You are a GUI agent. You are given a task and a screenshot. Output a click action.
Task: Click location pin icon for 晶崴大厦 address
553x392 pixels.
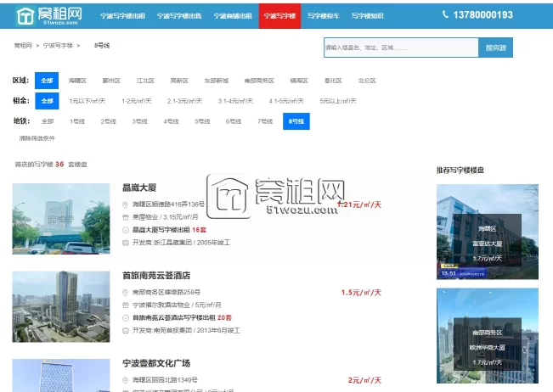(125, 204)
